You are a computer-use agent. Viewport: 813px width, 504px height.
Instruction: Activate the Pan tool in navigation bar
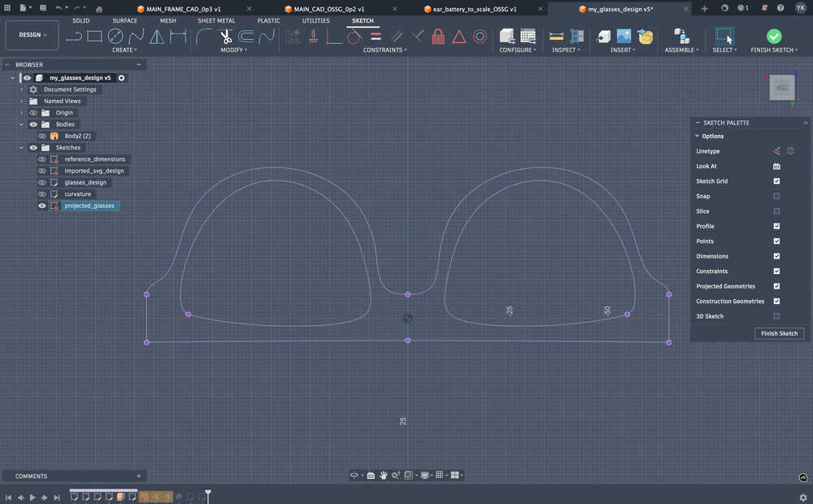click(383, 475)
